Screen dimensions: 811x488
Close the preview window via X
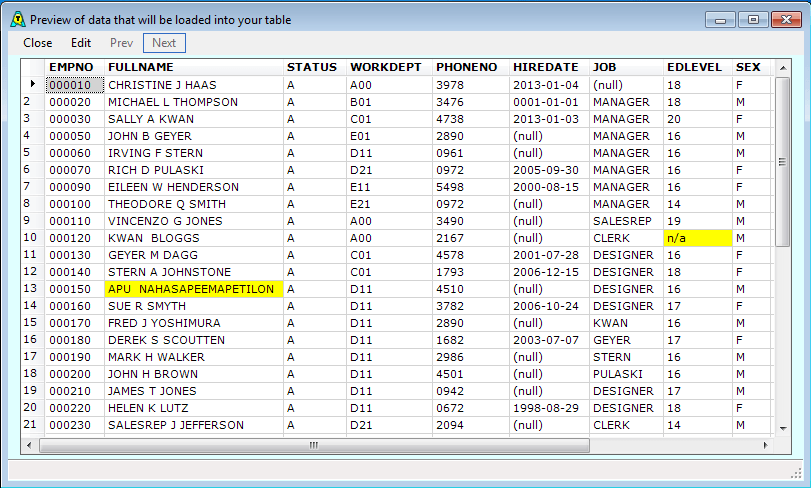[x=786, y=20]
